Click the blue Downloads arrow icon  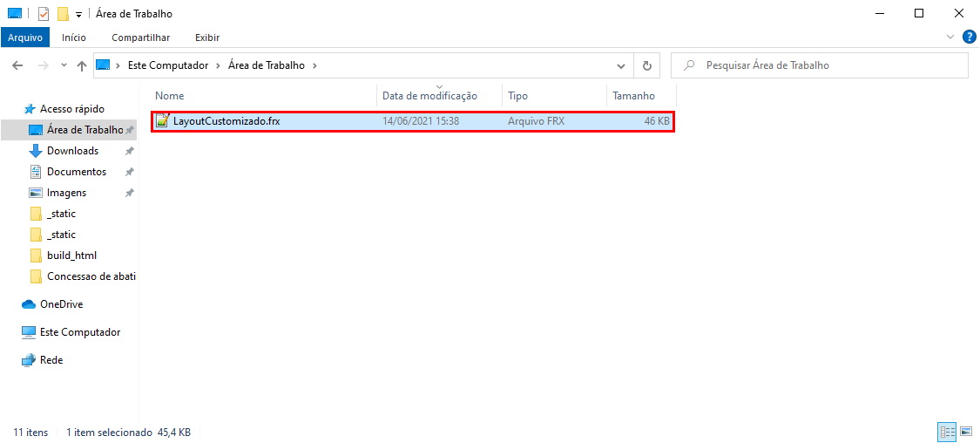[x=36, y=151]
